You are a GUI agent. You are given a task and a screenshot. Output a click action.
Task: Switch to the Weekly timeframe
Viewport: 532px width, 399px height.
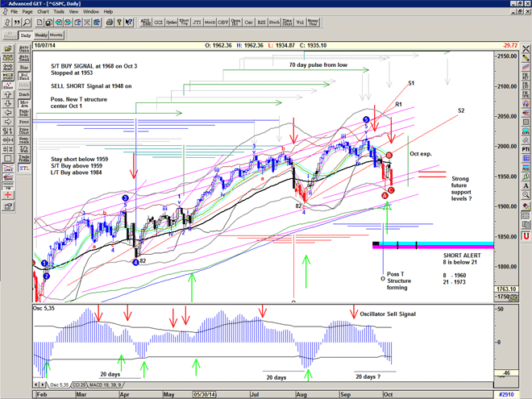(x=41, y=35)
